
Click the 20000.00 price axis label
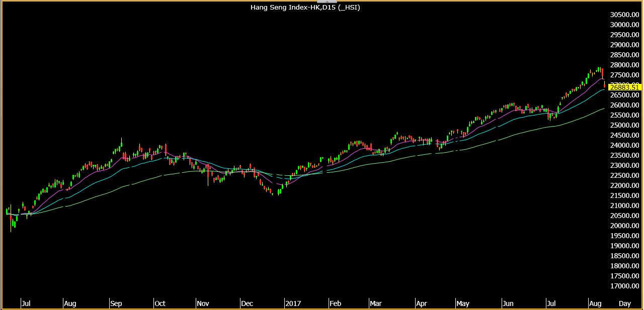pyautogui.click(x=624, y=226)
